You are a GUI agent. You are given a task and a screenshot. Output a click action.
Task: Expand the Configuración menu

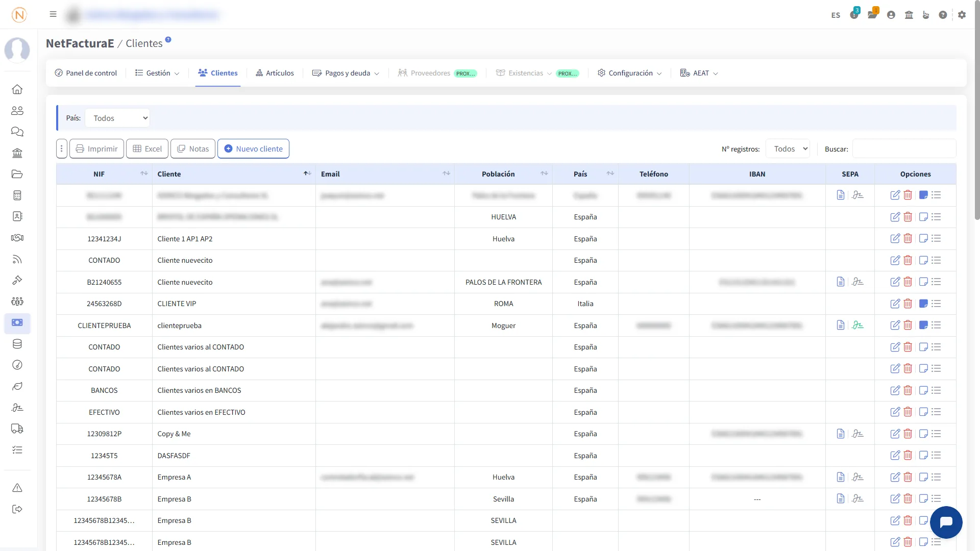tap(629, 73)
